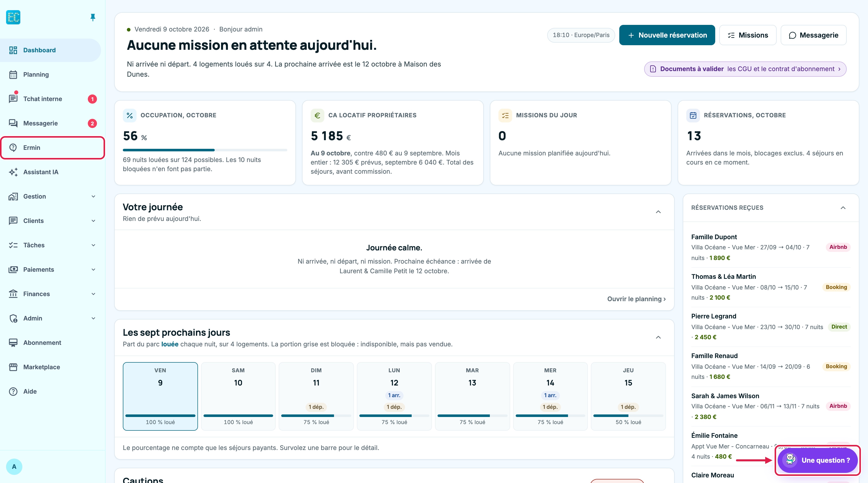Screen dimensions: 868x483
Task: Open the Ermin help entry
Action: [53, 148]
